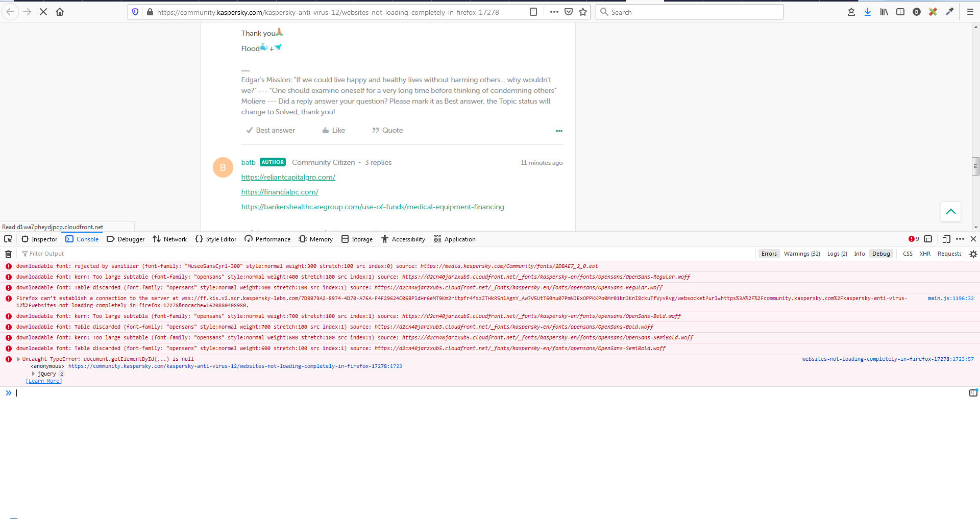This screenshot has width=980, height=519.
Task: Activate the pick element tool
Action: [x=8, y=239]
